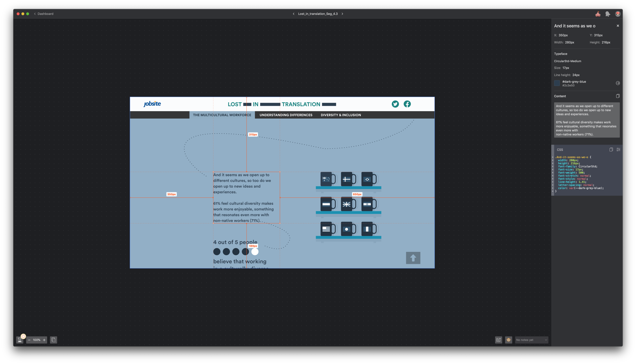Click the Facebook icon in the design
636x364 pixels.
tap(407, 104)
